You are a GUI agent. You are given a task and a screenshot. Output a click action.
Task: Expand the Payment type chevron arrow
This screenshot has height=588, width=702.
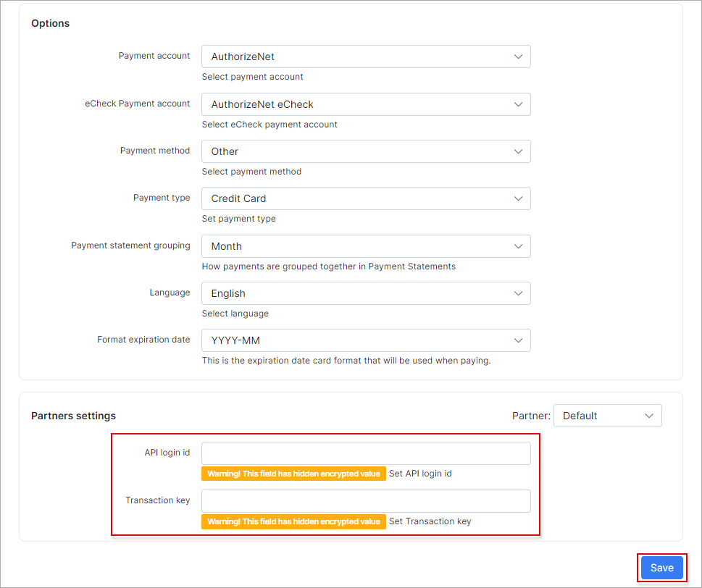pyautogui.click(x=518, y=198)
